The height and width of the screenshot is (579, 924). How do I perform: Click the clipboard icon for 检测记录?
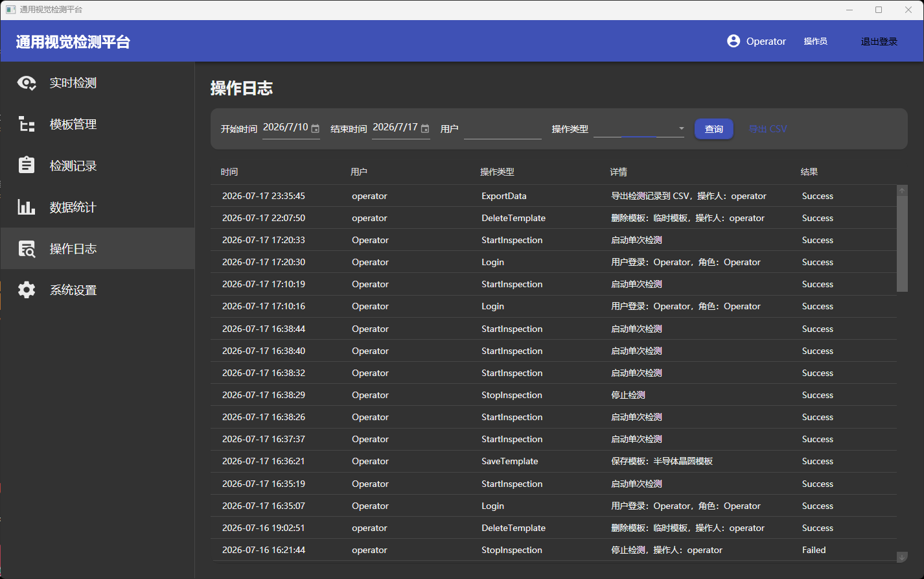tap(27, 165)
